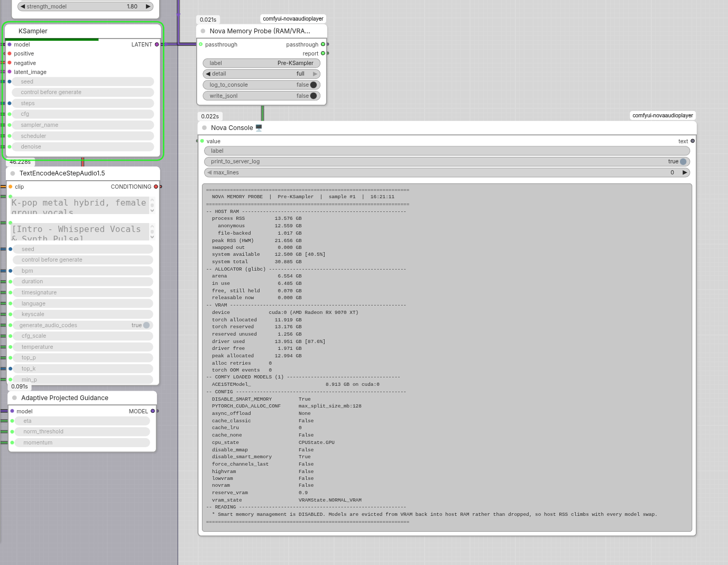The height and width of the screenshot is (565, 728).
Task: Click the Memory Probe label field showing Pre-KSampler
Action: tap(262, 63)
